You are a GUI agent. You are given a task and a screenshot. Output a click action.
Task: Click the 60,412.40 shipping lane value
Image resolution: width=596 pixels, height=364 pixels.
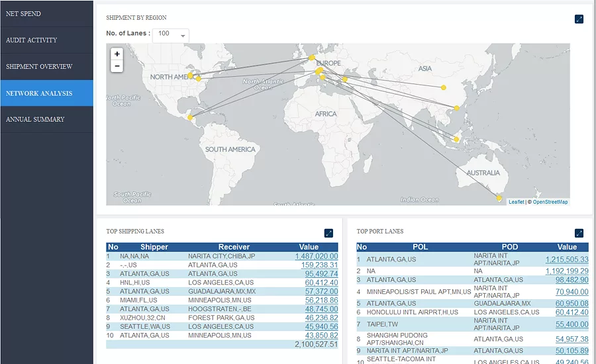321,283
